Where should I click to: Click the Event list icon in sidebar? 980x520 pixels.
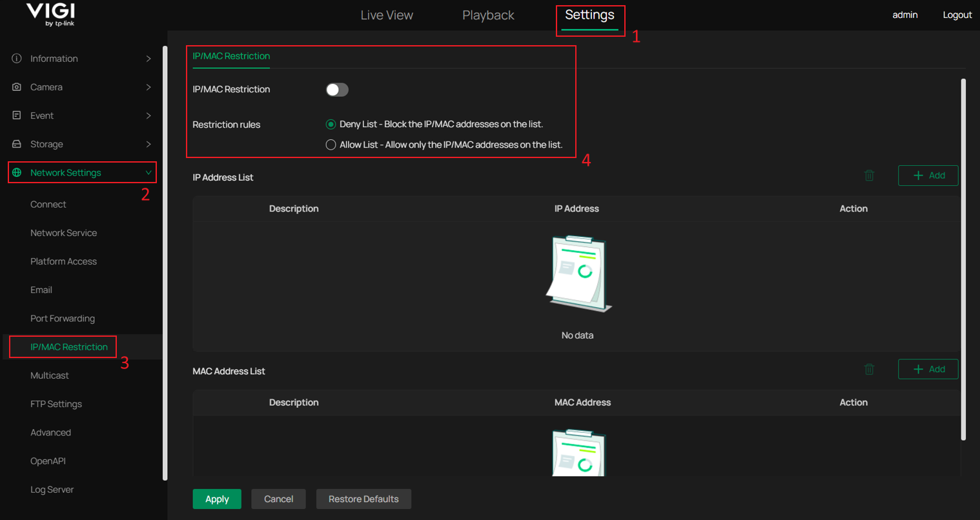17,115
